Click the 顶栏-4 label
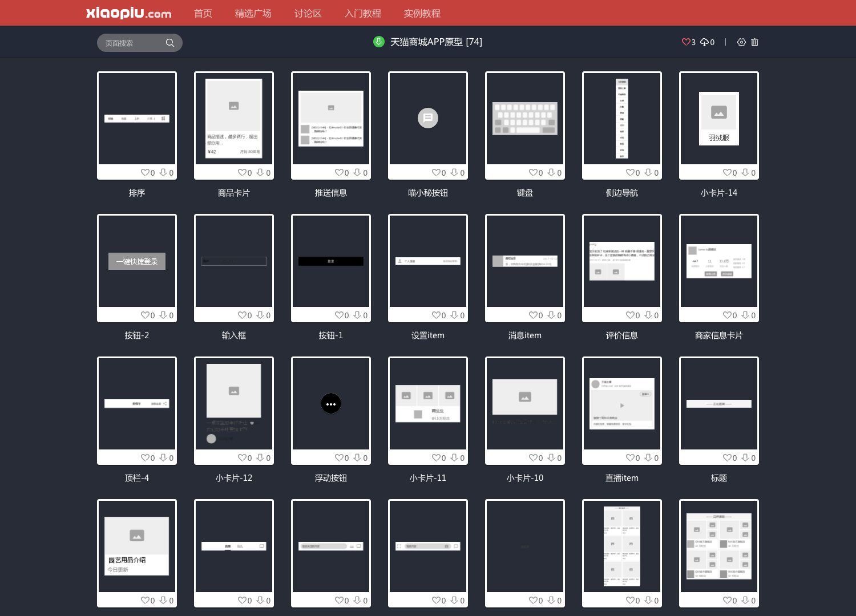856x616 pixels. pyautogui.click(x=137, y=478)
